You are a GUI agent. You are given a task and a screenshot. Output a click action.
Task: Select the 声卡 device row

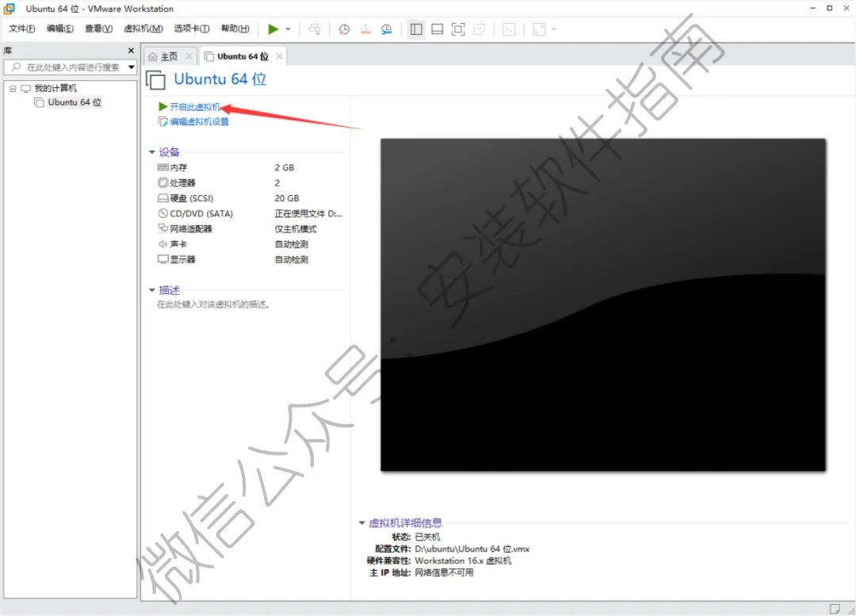click(250, 244)
